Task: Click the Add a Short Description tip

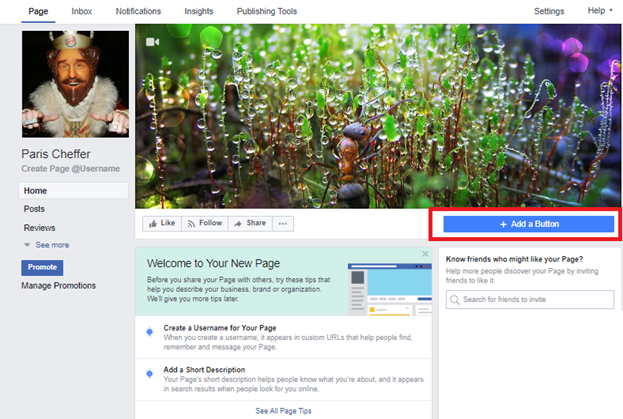Action: point(283,379)
